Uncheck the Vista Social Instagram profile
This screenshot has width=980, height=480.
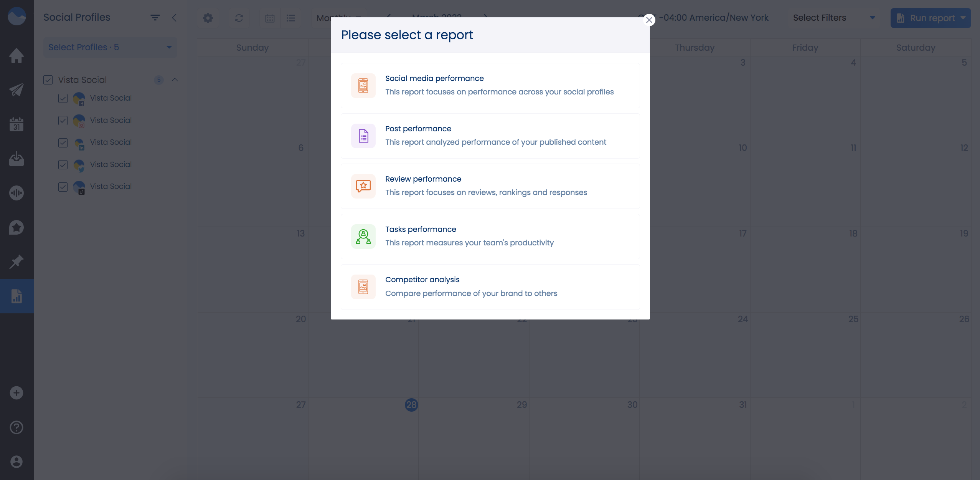[x=63, y=121]
